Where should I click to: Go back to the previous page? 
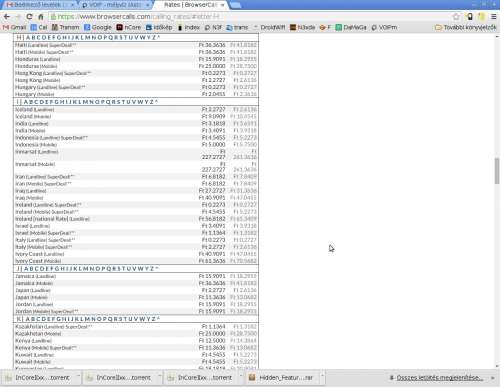7,17
